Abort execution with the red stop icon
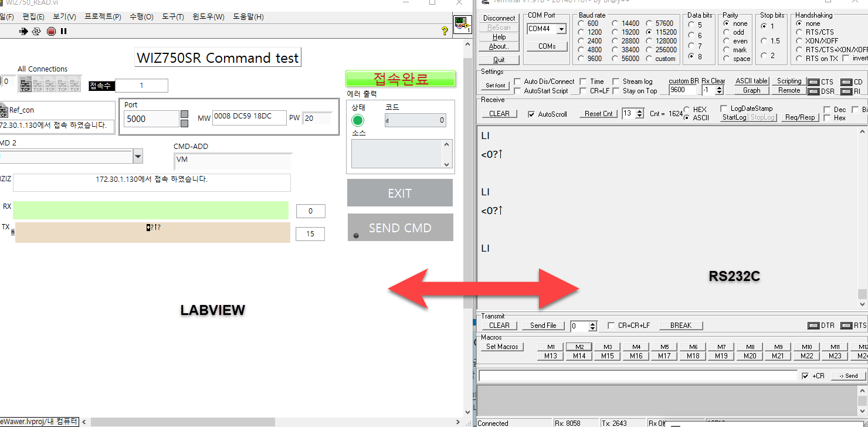 coord(51,31)
